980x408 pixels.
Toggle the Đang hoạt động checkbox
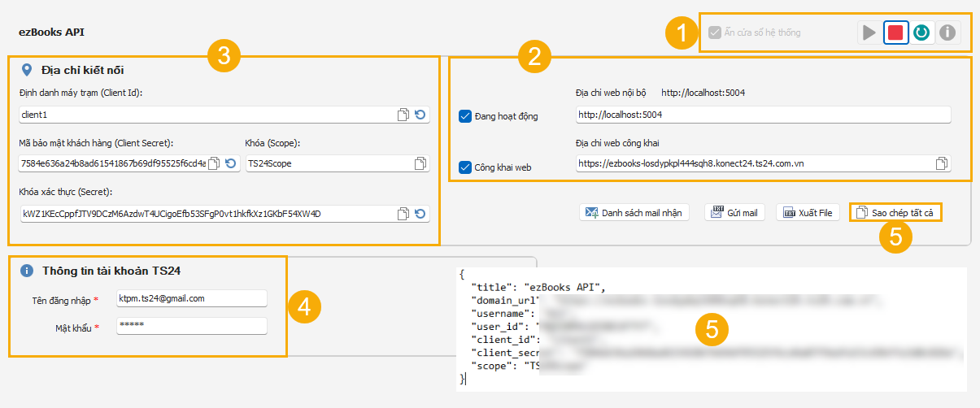[x=466, y=116]
